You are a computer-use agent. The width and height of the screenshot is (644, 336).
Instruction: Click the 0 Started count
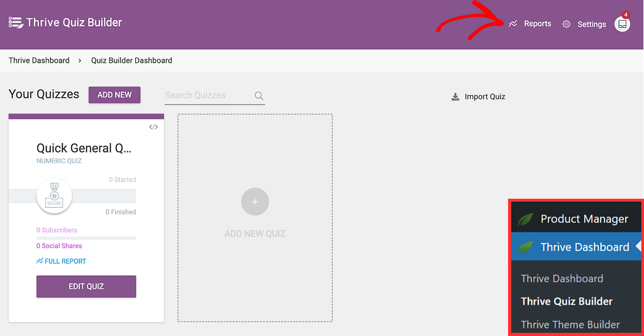[x=123, y=180]
